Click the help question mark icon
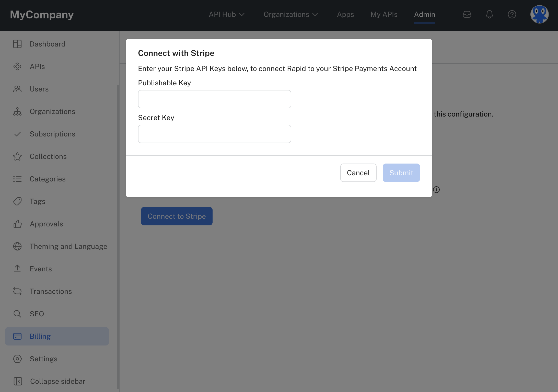558x392 pixels. tap(512, 14)
